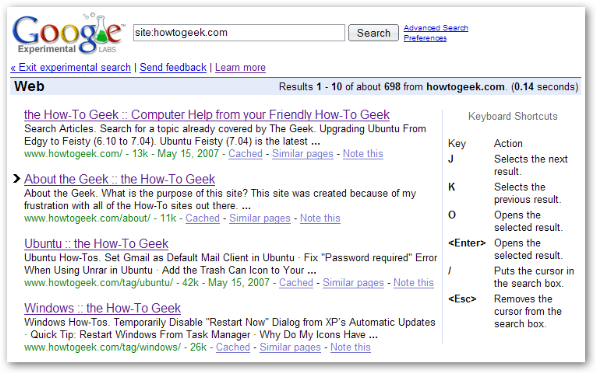Click the 'Results 1 - 10 of about 698' text
The width and height of the screenshot is (596, 373).
pyautogui.click(x=339, y=87)
